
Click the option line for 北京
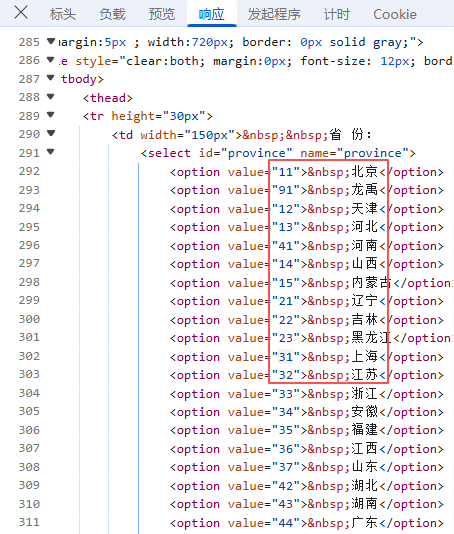[x=307, y=172]
